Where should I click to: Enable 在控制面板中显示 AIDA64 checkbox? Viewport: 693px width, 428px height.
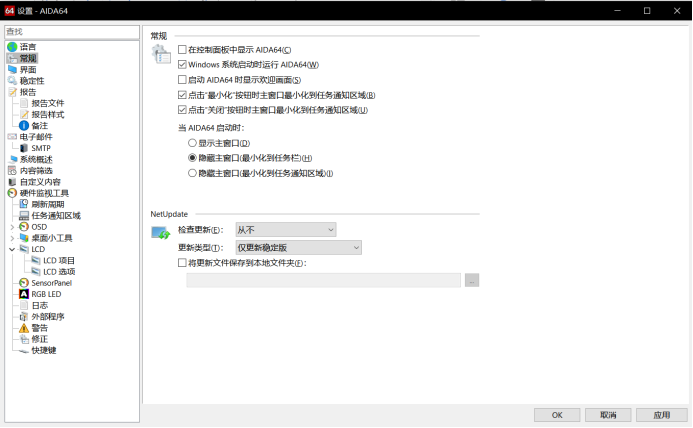[x=182, y=50]
